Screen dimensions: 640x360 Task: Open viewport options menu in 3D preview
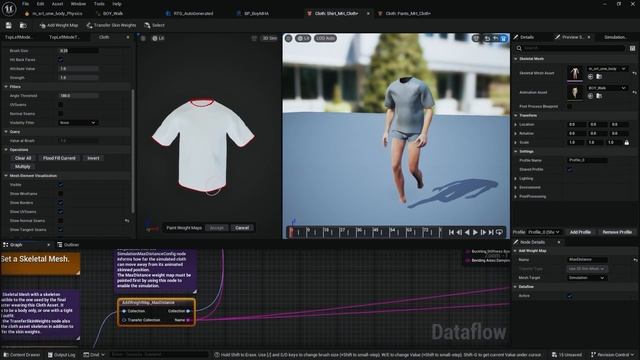[x=289, y=38]
